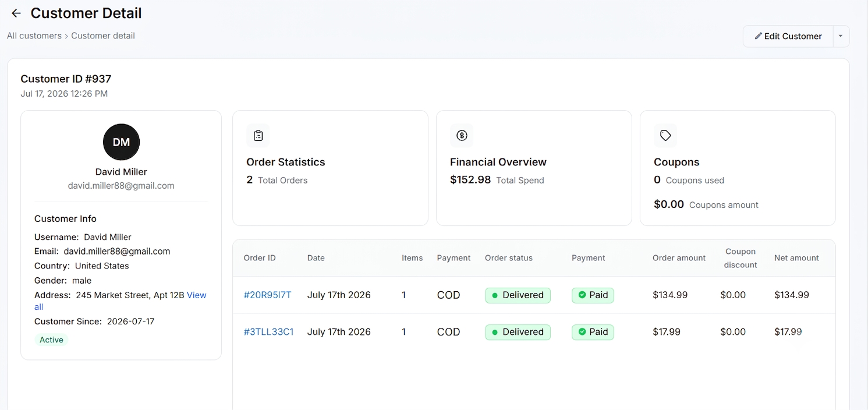Select the Items column header
Image resolution: width=868 pixels, height=410 pixels.
coord(412,258)
